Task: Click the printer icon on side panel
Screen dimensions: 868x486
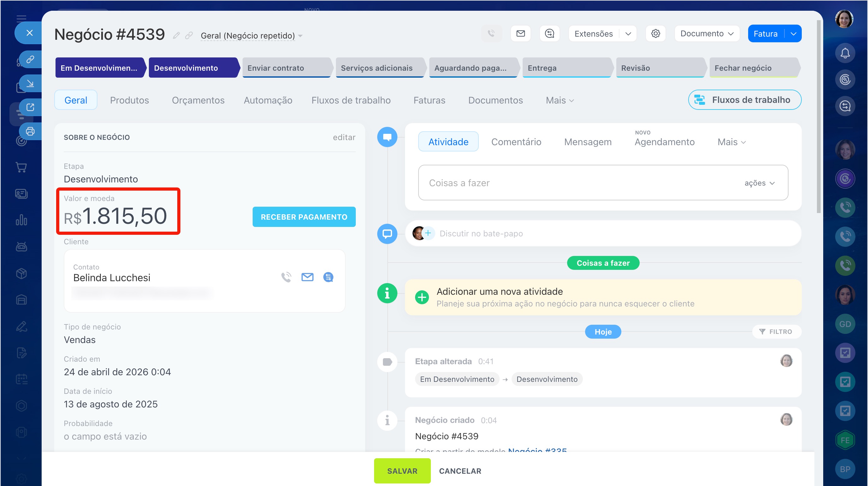Action: coord(30,131)
